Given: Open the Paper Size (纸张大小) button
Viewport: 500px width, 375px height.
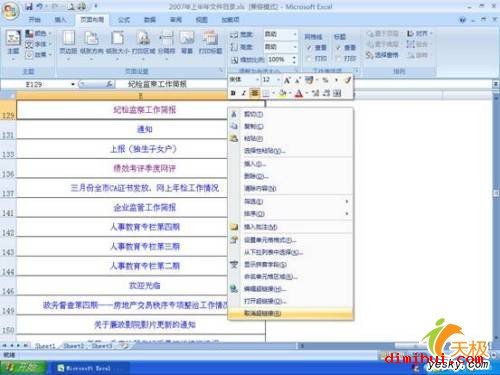Looking at the screenshot, I should pyautogui.click(x=117, y=45).
